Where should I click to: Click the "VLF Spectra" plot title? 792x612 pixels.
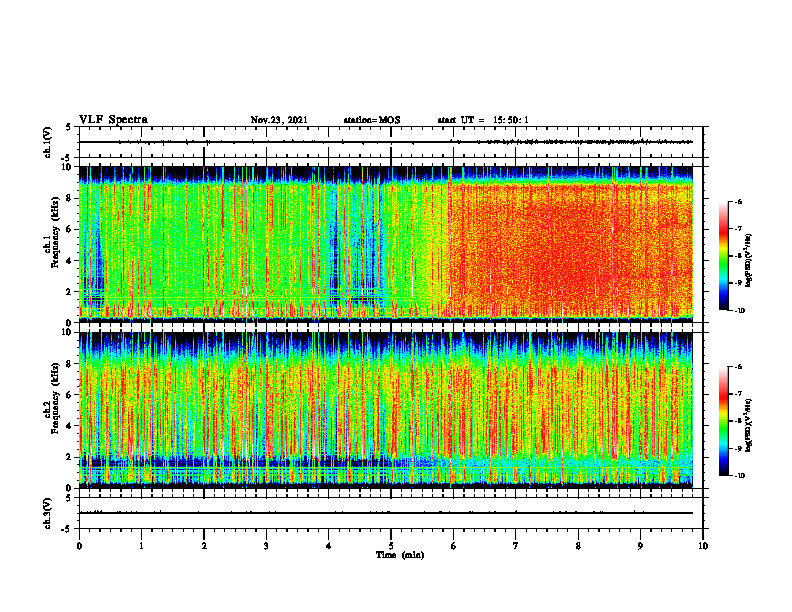pyautogui.click(x=113, y=120)
